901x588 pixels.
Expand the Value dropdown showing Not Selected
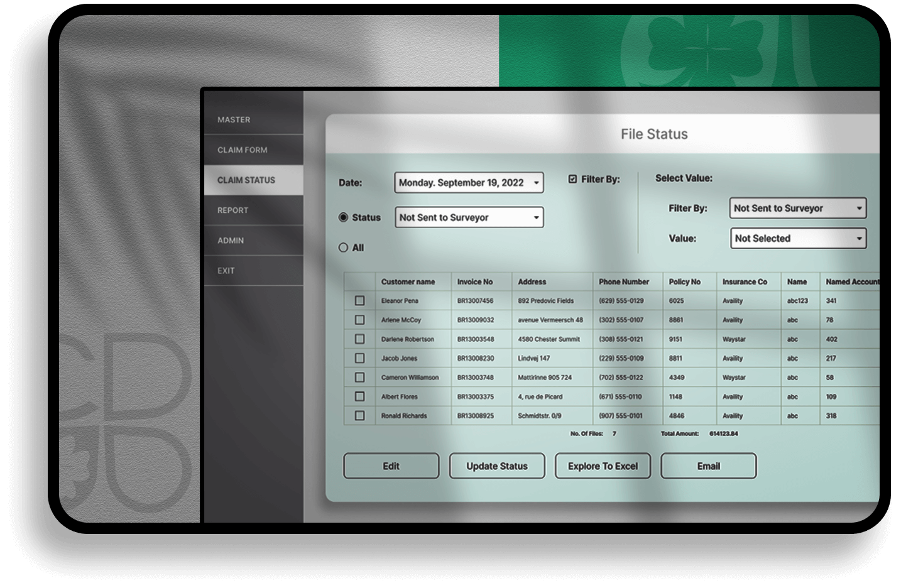797,238
